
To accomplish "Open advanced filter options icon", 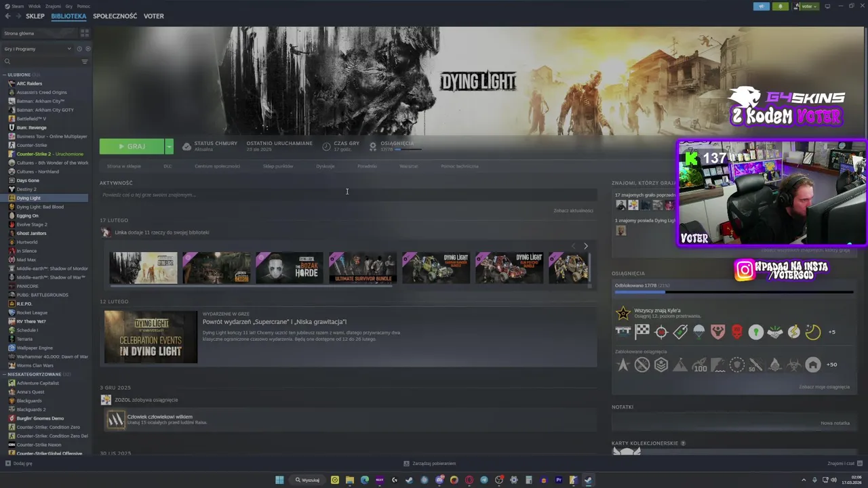I will pos(85,62).
